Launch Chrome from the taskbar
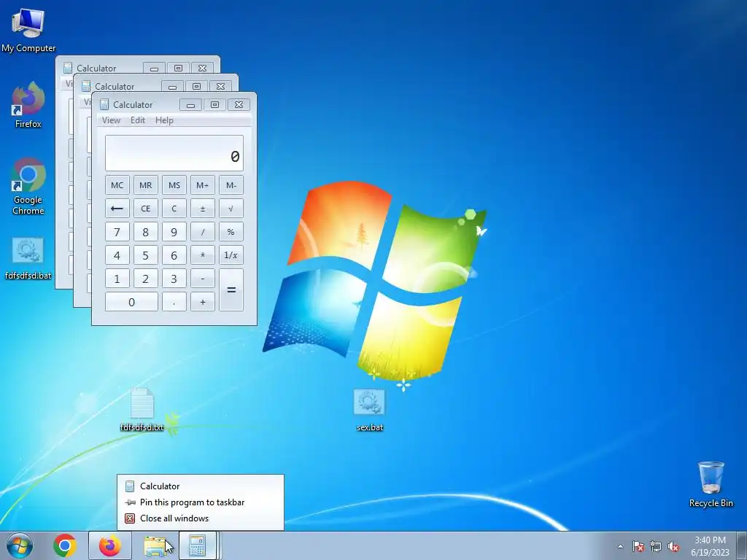This screenshot has width=747, height=560. point(65,545)
